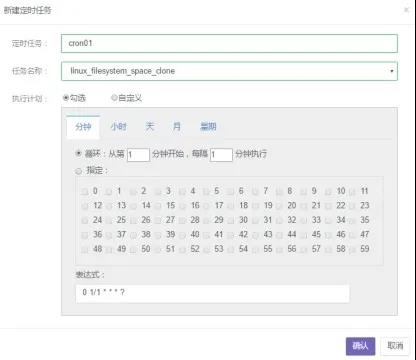Close the new scheduled task dialog

(x=406, y=10)
